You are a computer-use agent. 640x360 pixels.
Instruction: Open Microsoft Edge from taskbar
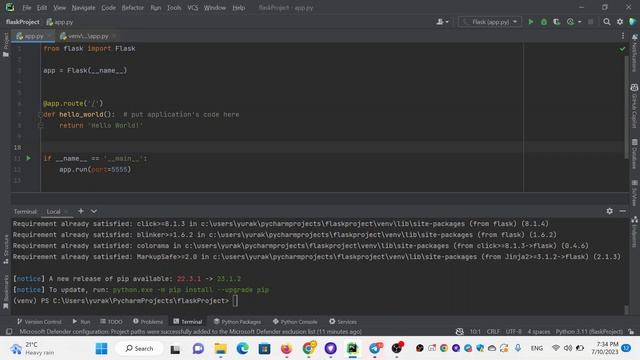[x=242, y=348]
